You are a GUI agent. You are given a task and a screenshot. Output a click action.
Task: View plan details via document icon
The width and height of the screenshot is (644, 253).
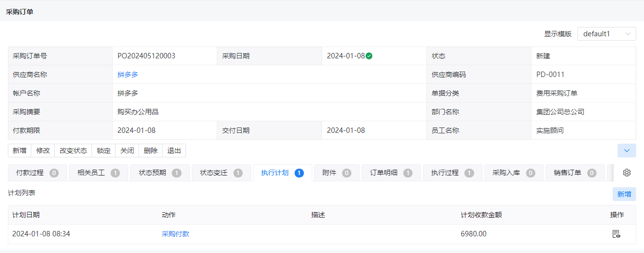(616, 234)
